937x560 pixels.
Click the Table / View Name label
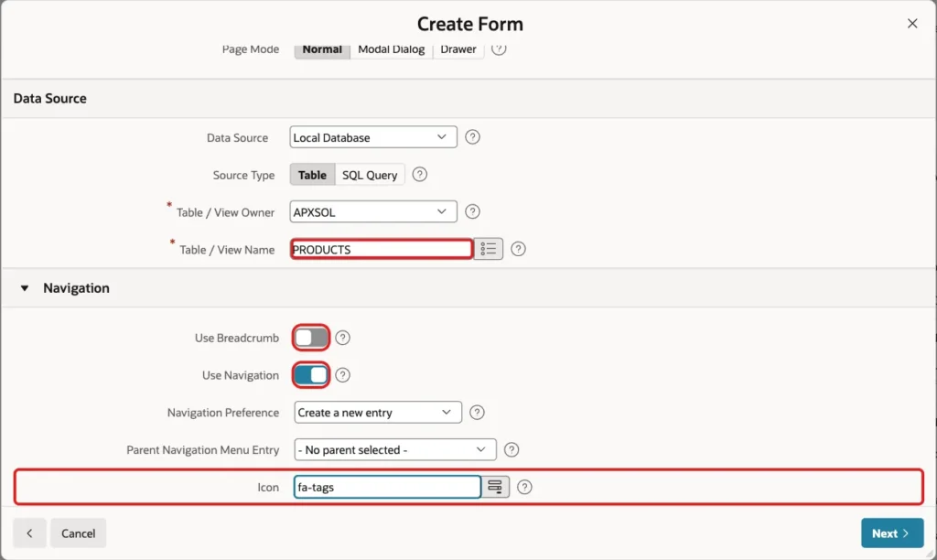pos(227,250)
